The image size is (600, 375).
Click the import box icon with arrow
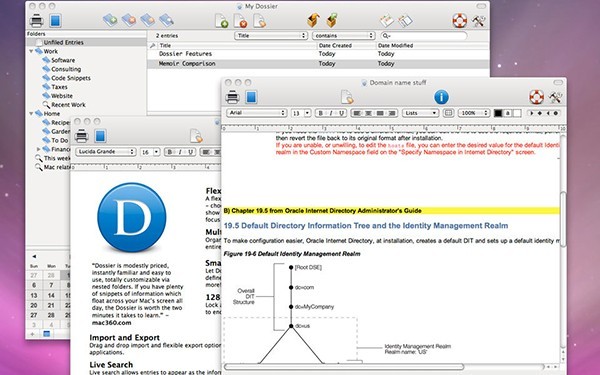[x=313, y=20]
